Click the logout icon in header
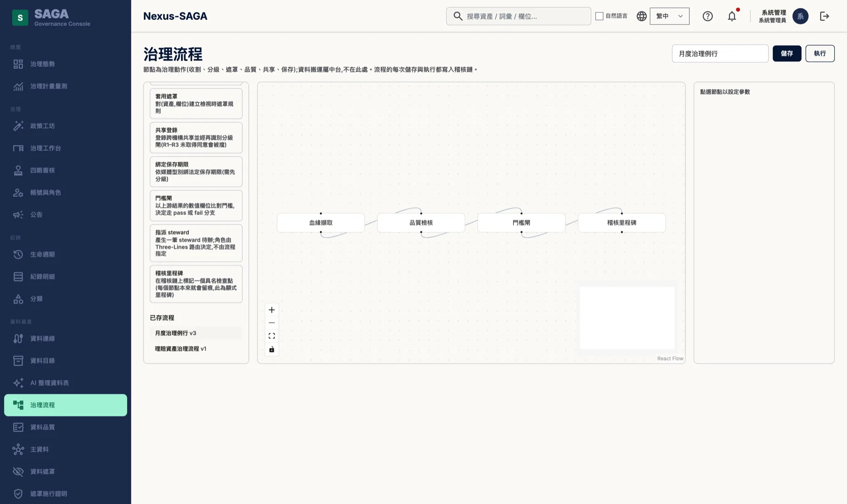The height and width of the screenshot is (504, 847). pyautogui.click(x=824, y=16)
